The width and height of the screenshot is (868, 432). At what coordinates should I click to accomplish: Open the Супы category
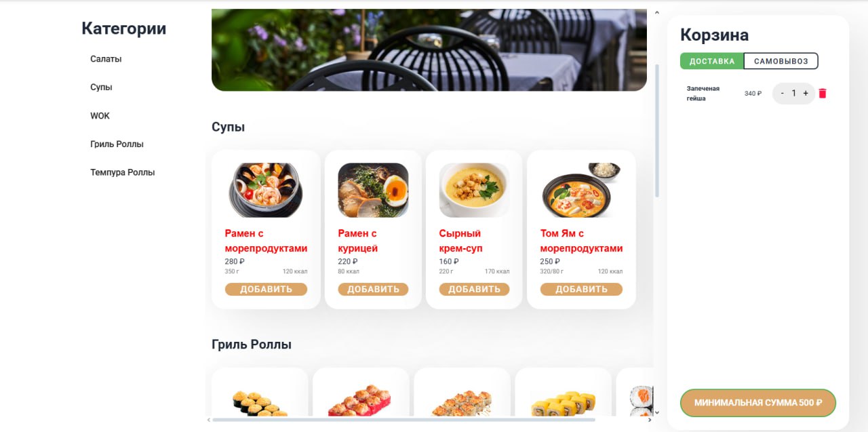(101, 87)
